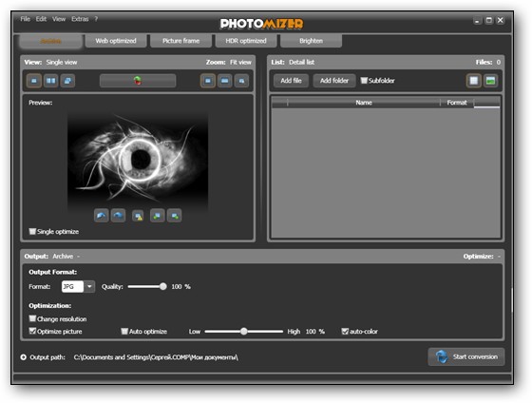The width and height of the screenshot is (532, 403).
Task: Select the overlapping windows view icon
Action: click(67, 81)
